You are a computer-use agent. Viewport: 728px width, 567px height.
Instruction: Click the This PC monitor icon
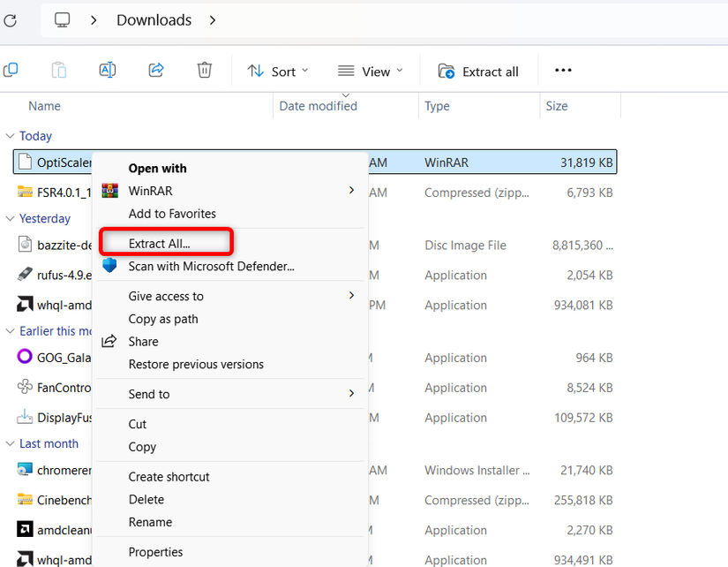click(63, 20)
